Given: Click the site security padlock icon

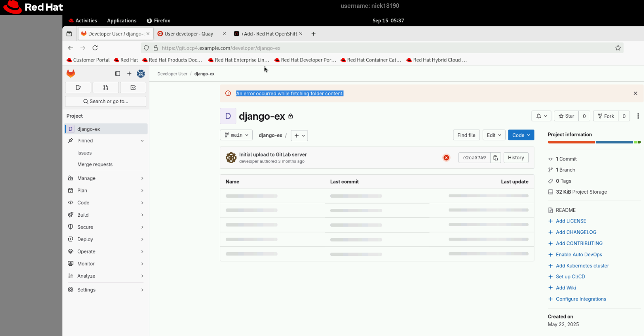Looking at the screenshot, I should click(x=156, y=48).
